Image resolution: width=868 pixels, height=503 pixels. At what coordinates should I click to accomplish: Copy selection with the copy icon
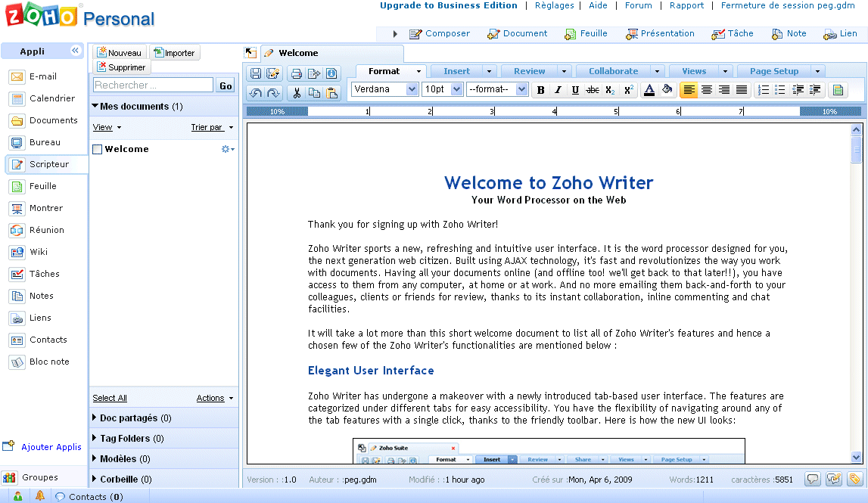point(314,93)
